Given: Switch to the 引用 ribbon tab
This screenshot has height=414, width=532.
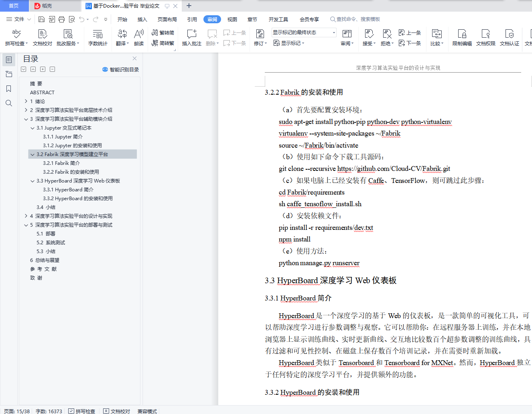Looking at the screenshot, I should tap(192, 19).
